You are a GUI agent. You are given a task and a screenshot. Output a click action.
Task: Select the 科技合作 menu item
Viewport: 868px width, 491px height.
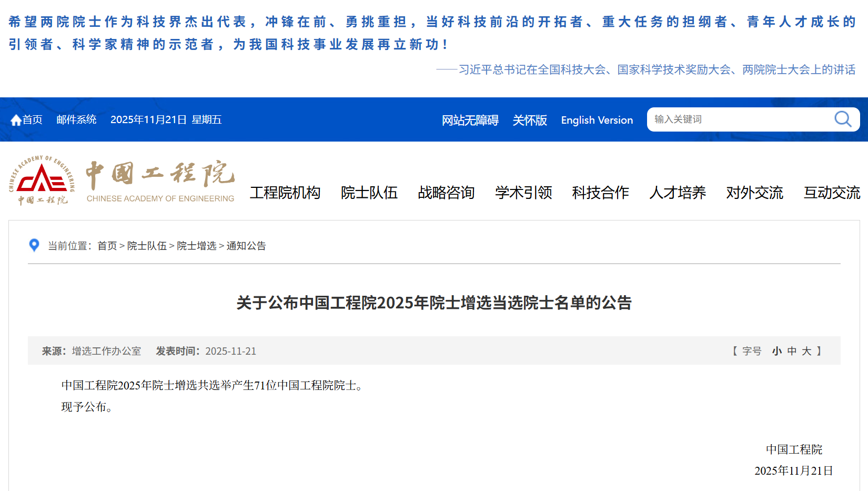(600, 193)
